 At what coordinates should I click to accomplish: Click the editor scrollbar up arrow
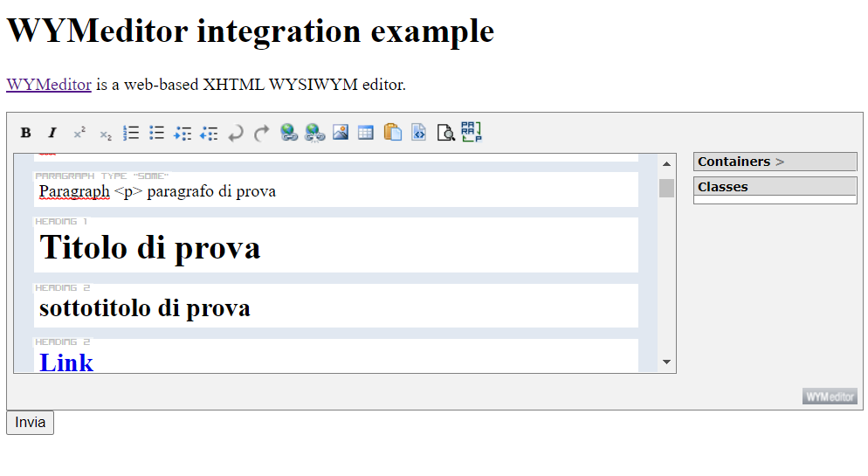tap(666, 164)
